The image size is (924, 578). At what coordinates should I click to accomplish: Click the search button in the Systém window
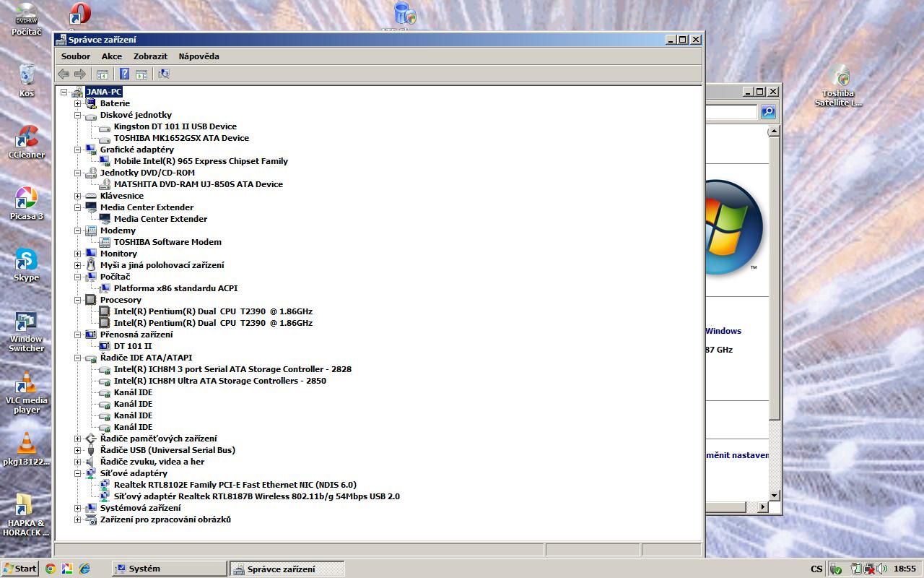[768, 111]
